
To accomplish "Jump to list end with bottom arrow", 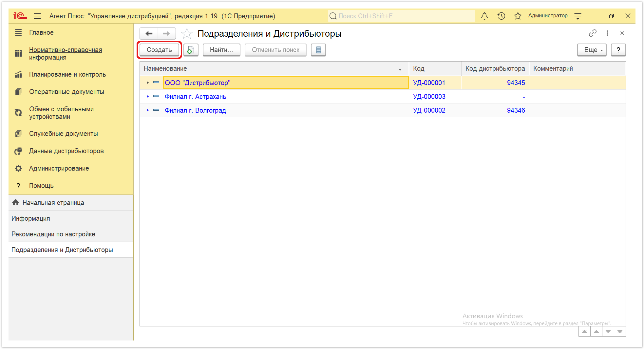I will (x=620, y=331).
